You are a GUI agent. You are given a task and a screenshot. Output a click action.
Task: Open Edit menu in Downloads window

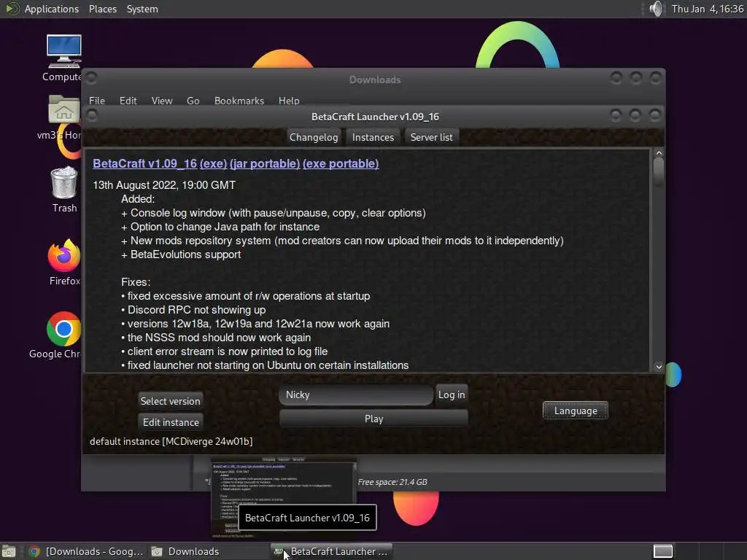tap(128, 101)
